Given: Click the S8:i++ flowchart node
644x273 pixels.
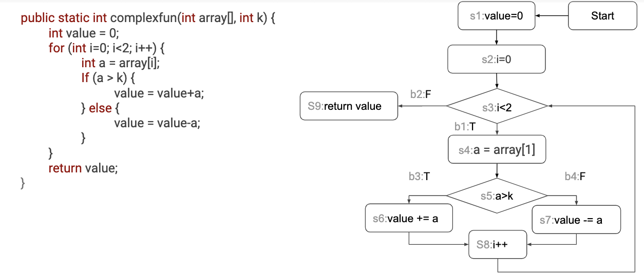Looking at the screenshot, I should (x=498, y=244).
